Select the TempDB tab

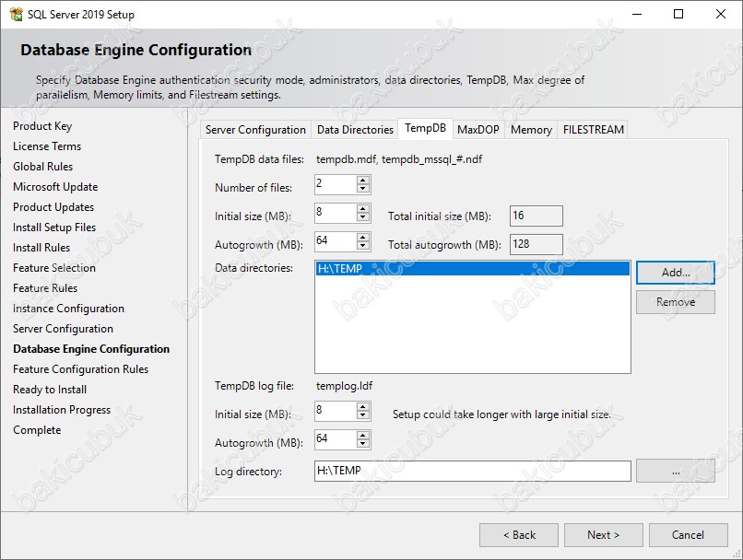tap(425, 128)
